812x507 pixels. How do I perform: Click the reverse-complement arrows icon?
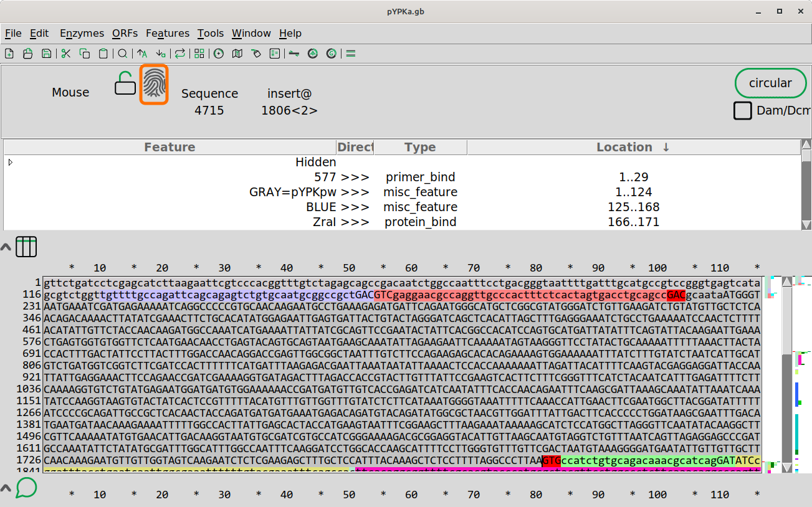click(180, 54)
